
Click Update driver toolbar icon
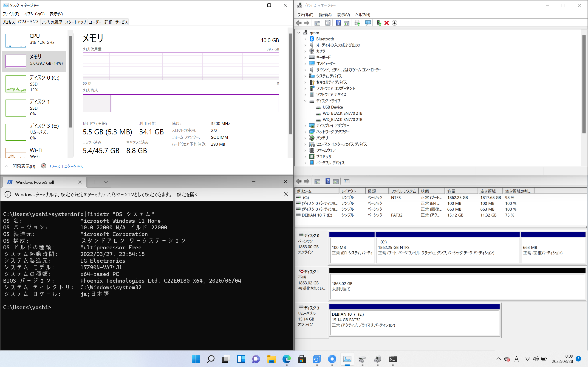coord(379,23)
